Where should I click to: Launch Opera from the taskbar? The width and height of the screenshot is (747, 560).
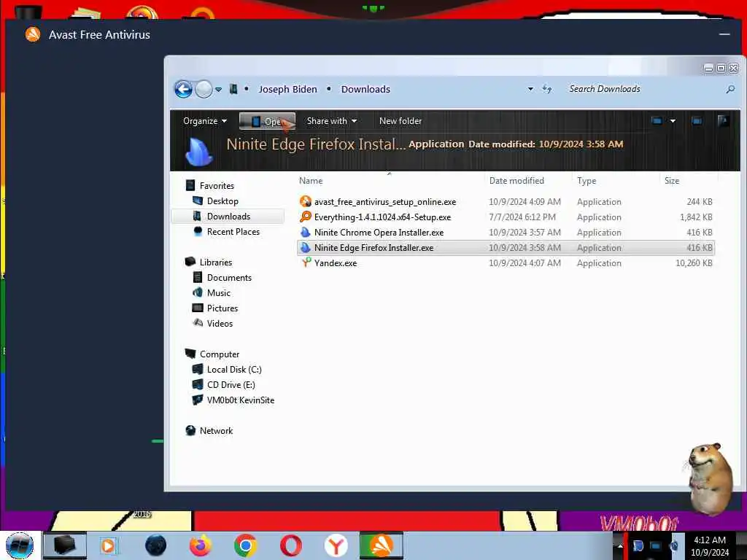[290, 545]
